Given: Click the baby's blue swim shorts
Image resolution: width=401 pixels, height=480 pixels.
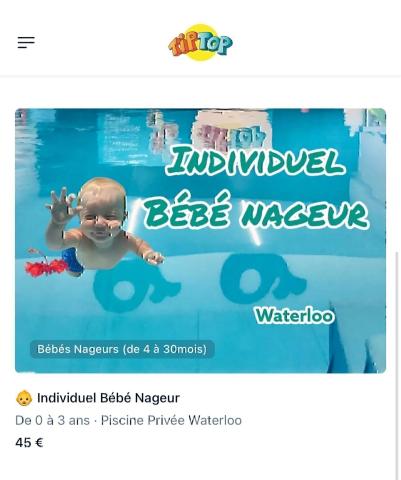Looking at the screenshot, I should pyautogui.click(x=73, y=262).
